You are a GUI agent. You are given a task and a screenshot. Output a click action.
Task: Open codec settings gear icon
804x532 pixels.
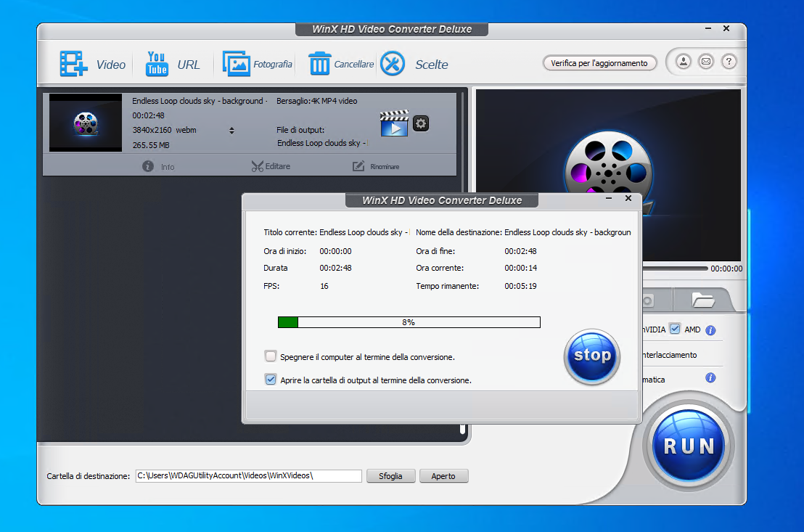(x=421, y=123)
